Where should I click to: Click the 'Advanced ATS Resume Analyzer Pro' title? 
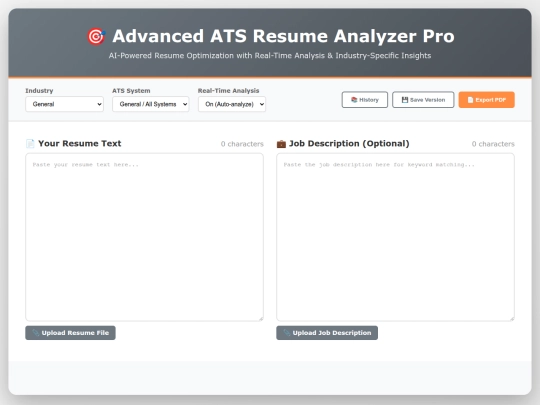283,36
